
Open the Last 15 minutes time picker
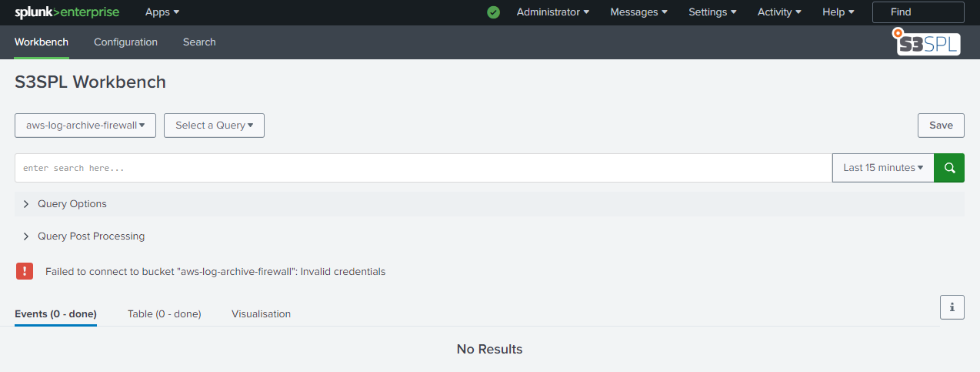tap(882, 168)
